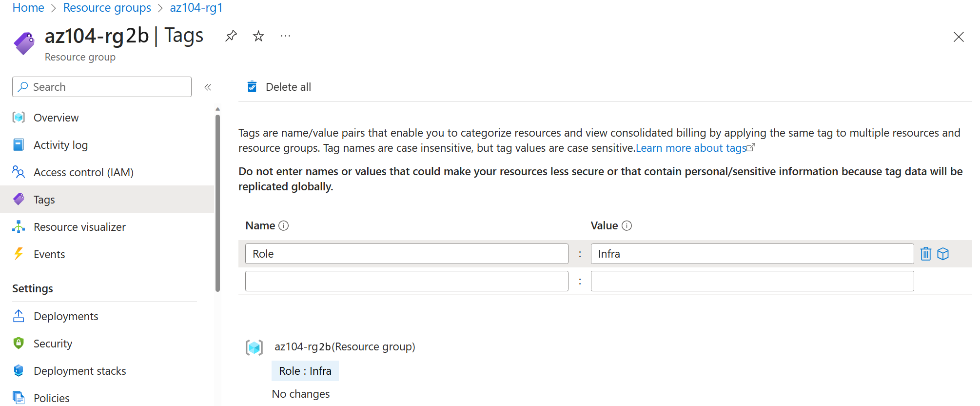Add this page to favorites via star icon

point(258,36)
